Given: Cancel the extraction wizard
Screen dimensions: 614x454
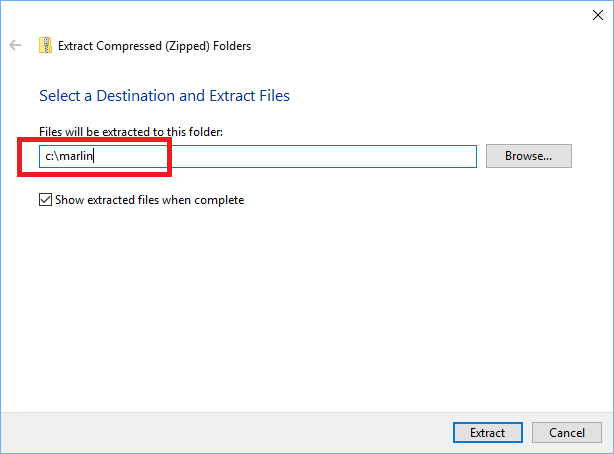Looking at the screenshot, I should point(566,433).
